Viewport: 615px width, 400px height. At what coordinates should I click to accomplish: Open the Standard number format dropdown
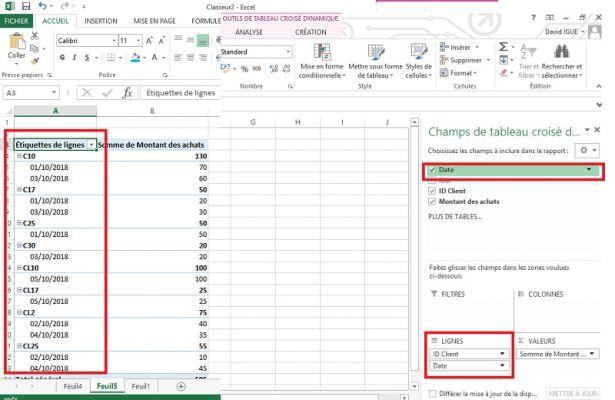[x=288, y=52]
